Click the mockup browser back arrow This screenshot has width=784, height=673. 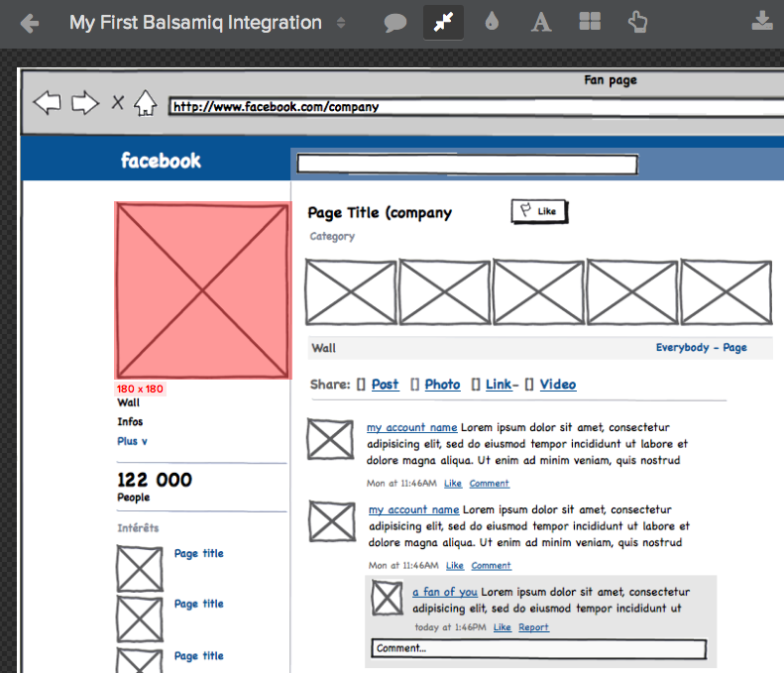point(47,102)
